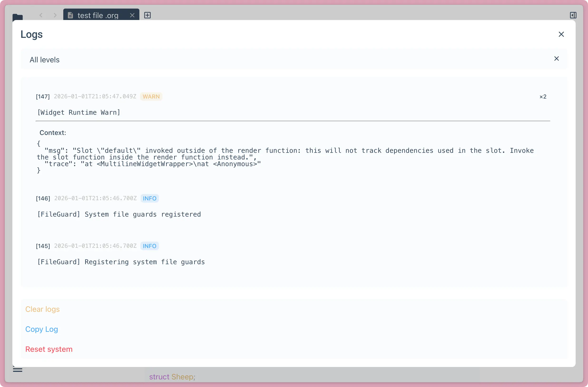Toggle the INFO badge on log entry 145
The height and width of the screenshot is (387, 588).
click(x=149, y=246)
